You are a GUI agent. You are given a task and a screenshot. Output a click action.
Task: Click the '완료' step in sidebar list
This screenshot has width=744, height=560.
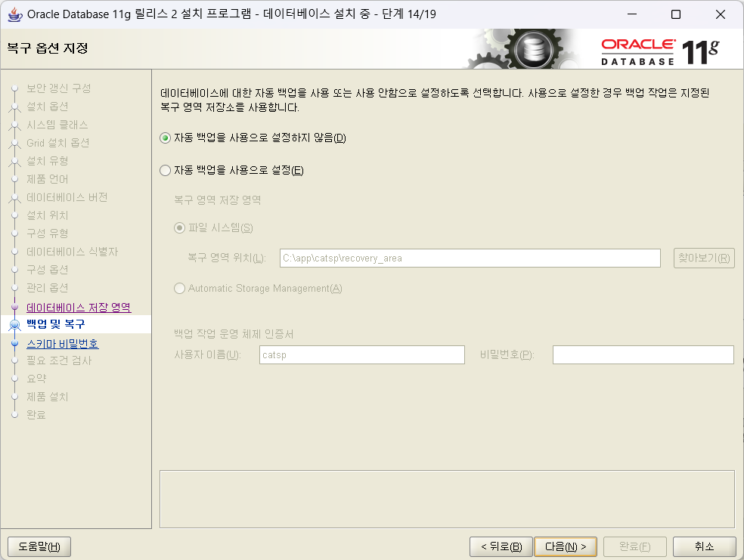[36, 414]
